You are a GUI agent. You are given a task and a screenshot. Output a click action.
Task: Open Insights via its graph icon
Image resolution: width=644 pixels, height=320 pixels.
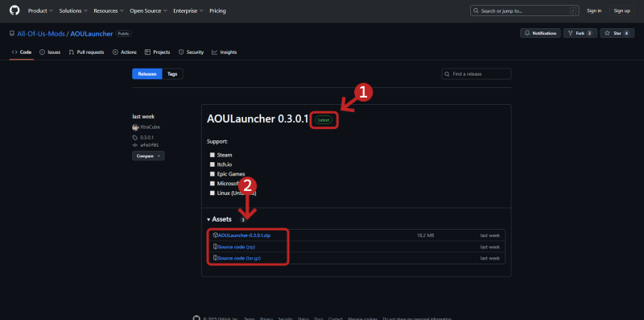214,52
